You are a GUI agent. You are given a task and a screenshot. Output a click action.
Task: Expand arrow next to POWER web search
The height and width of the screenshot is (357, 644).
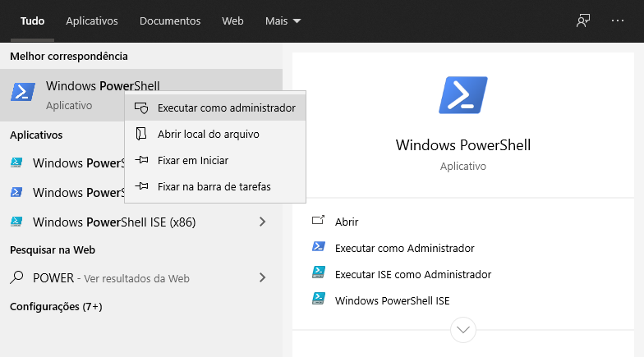pos(263,277)
